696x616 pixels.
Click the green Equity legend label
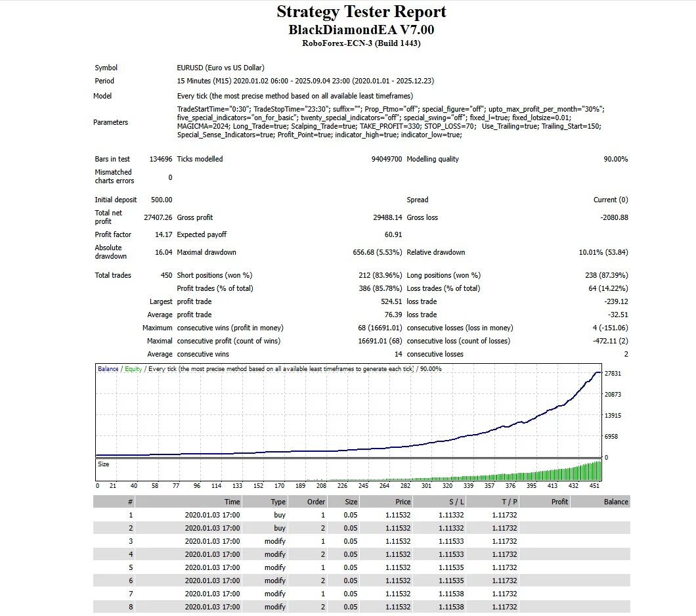(133, 369)
